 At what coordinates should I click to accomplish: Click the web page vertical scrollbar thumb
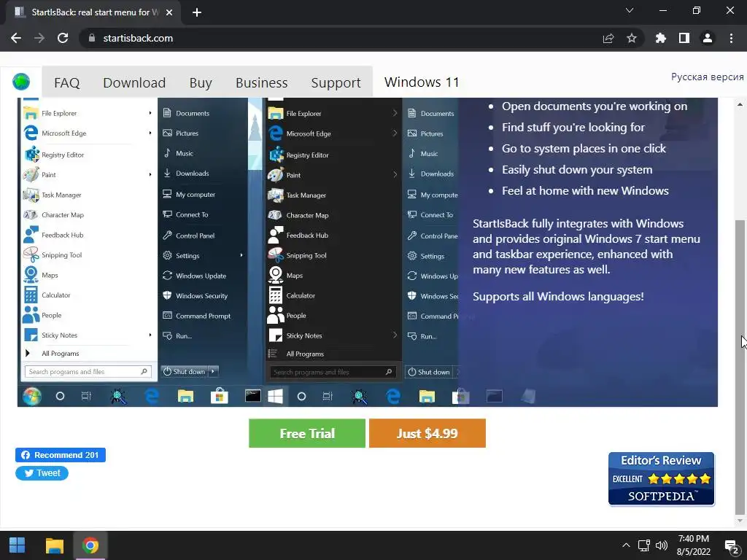tap(740, 367)
